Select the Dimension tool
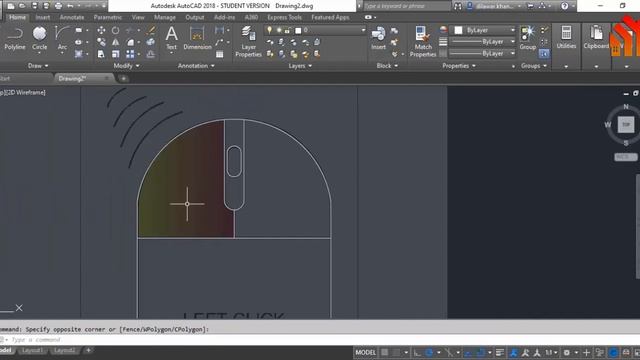 197,38
